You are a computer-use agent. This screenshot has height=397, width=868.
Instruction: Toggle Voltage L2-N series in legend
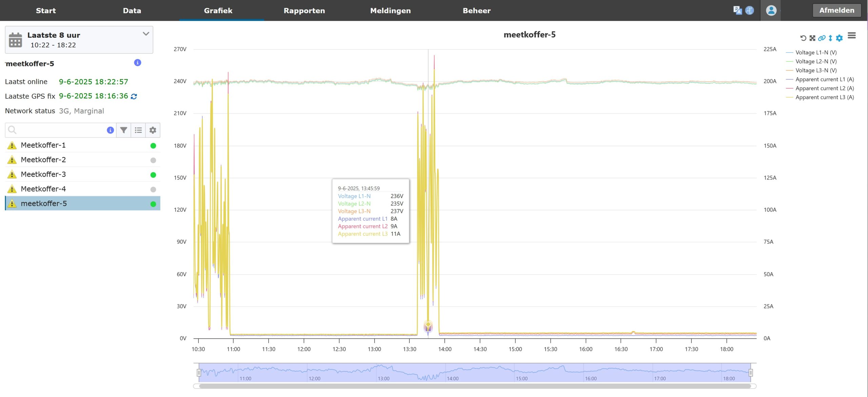[811, 61]
